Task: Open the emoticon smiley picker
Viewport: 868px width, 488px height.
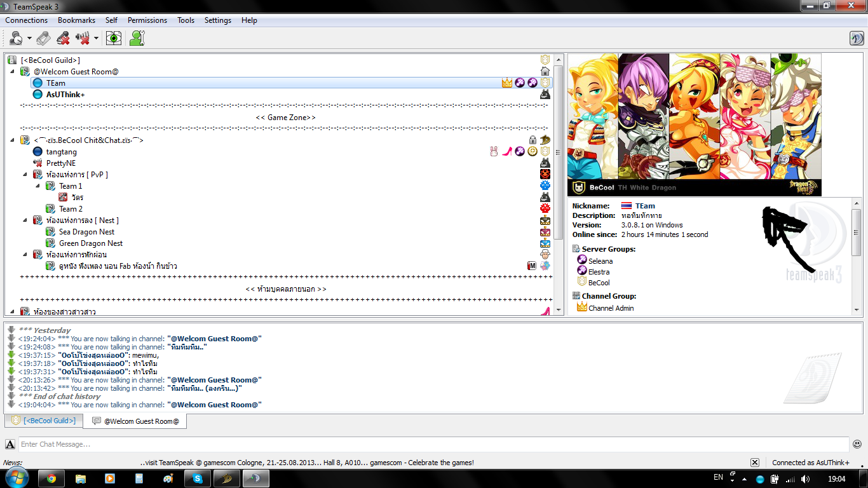Action: click(x=857, y=444)
